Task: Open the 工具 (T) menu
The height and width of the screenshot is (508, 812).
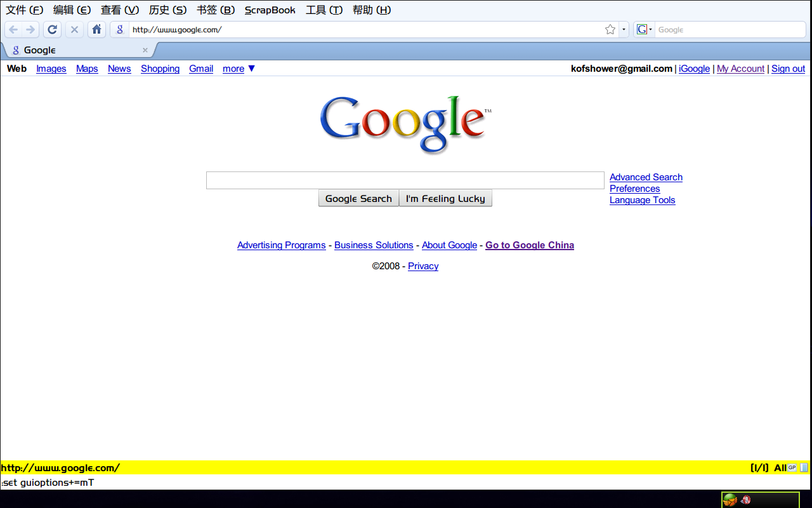Action: 324,10
